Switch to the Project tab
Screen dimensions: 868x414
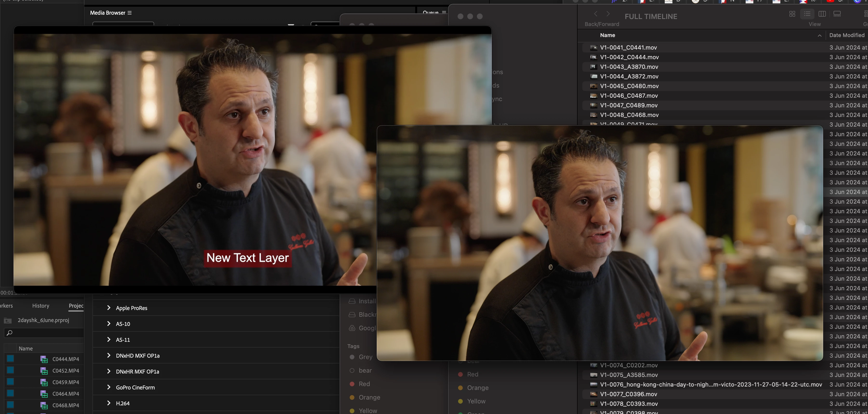point(76,306)
